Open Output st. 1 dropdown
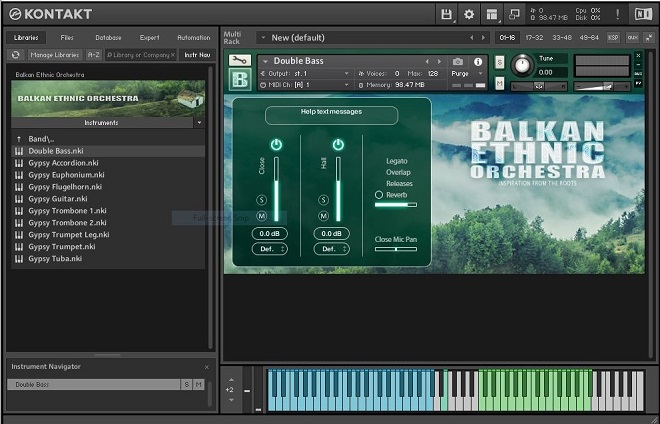This screenshot has height=424, width=660. 346,74
